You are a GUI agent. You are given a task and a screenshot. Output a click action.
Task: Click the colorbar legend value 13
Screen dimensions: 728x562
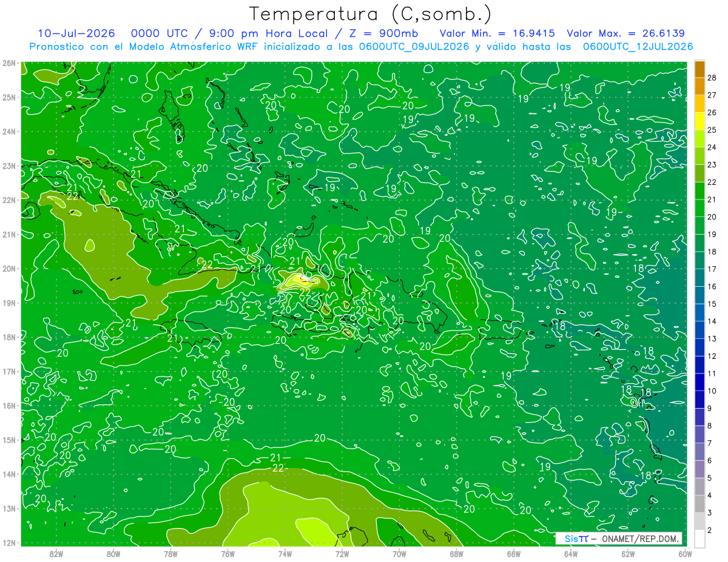coord(712,339)
